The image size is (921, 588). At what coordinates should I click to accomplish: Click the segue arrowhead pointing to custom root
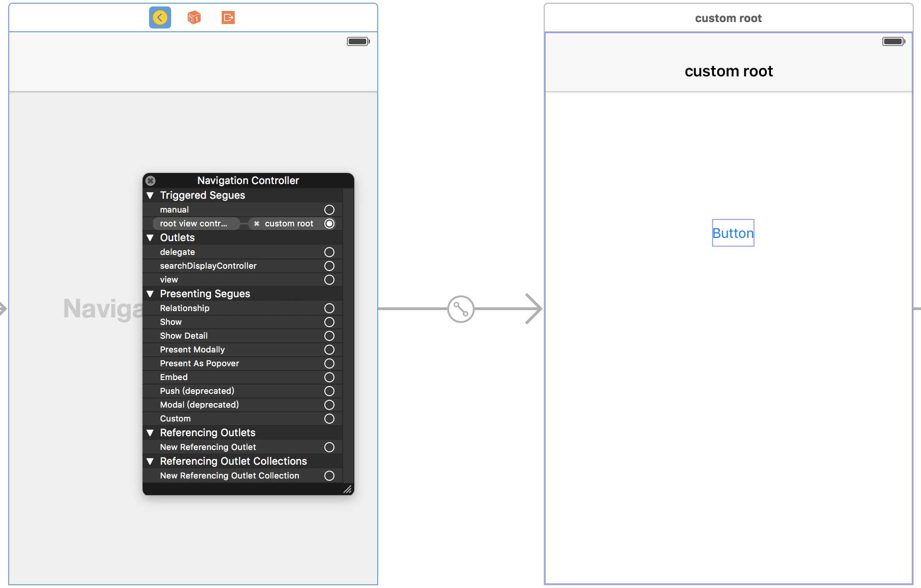[x=534, y=309]
